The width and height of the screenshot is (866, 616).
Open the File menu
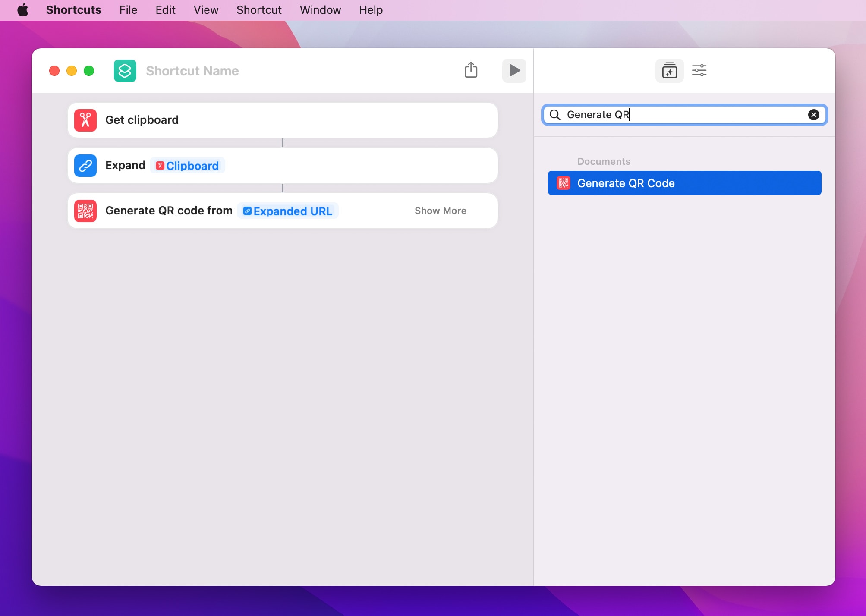click(128, 10)
